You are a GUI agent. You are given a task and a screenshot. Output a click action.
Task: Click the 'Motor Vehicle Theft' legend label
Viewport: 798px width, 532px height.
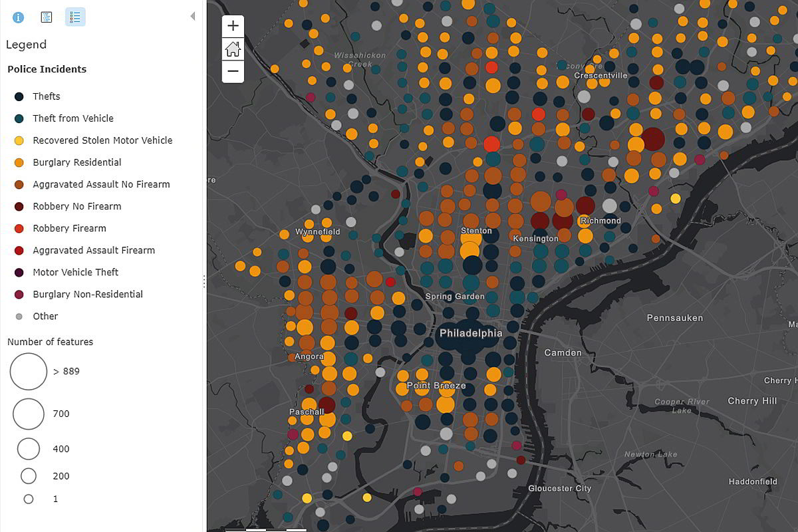coord(76,272)
